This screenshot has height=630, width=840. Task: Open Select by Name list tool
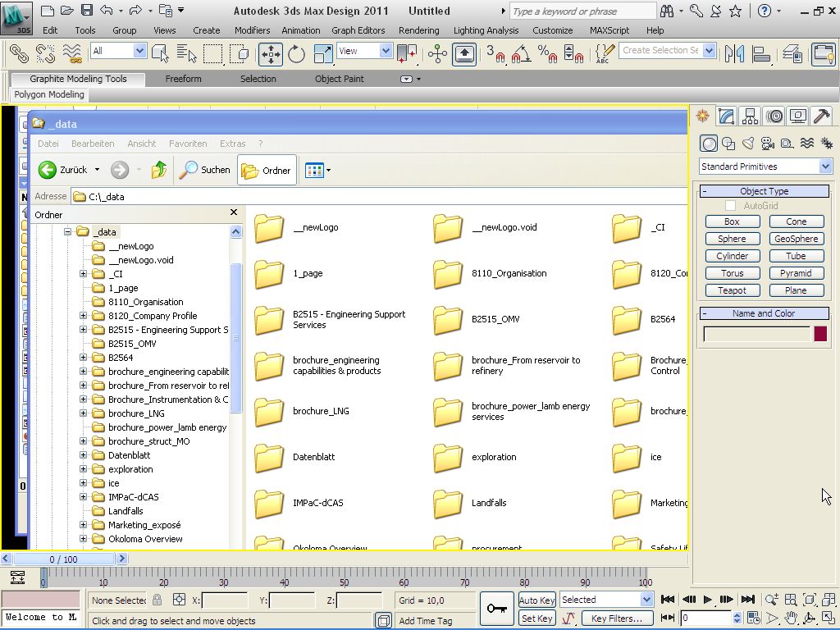pos(186,53)
